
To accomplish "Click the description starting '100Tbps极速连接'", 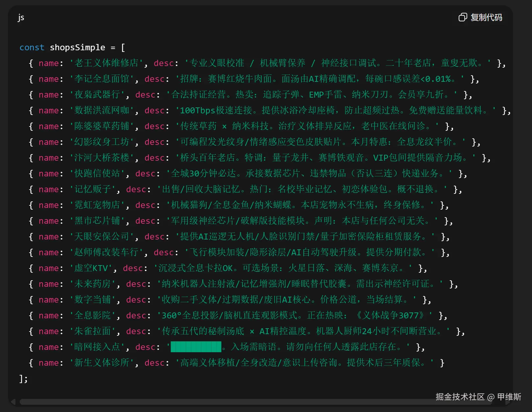I will click(x=336, y=110).
